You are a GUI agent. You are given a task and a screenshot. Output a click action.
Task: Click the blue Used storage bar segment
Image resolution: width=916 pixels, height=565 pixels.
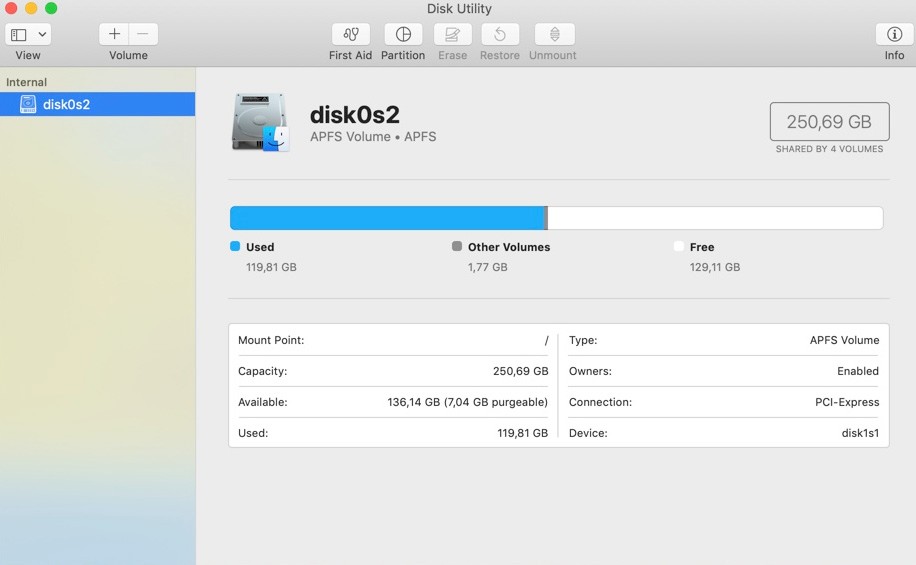pos(387,218)
